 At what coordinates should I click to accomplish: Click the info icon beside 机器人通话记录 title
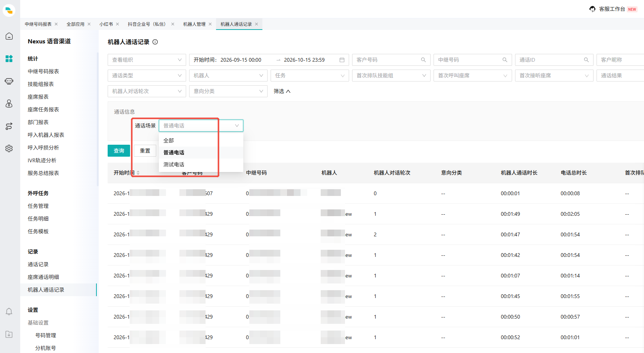point(155,42)
